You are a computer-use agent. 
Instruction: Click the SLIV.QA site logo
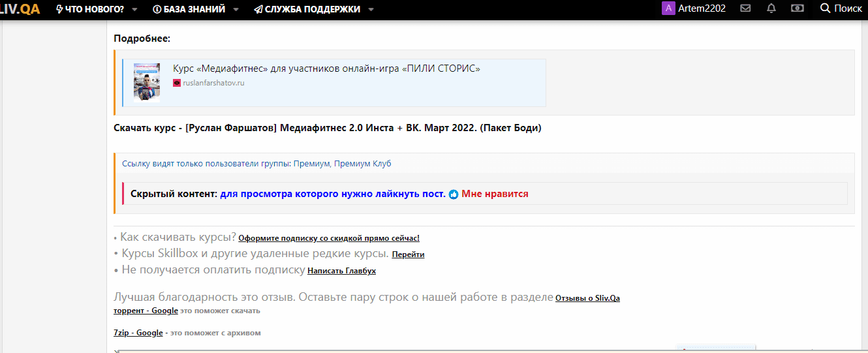coord(20,9)
